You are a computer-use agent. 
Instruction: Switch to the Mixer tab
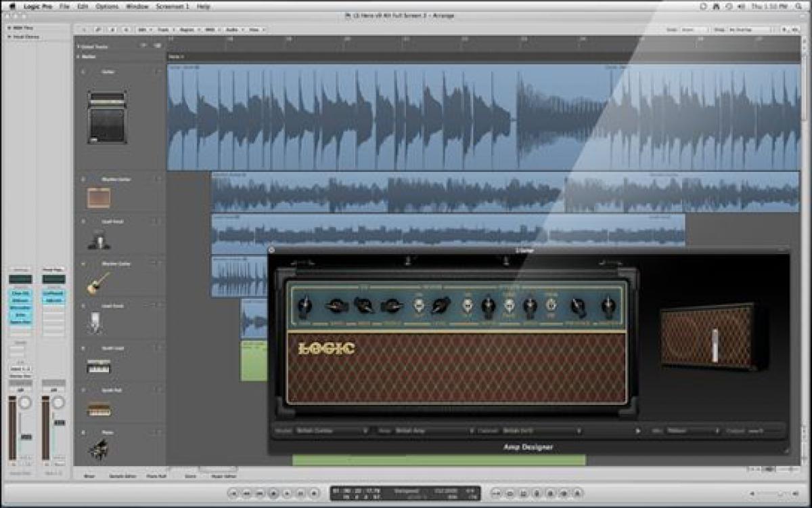89,476
